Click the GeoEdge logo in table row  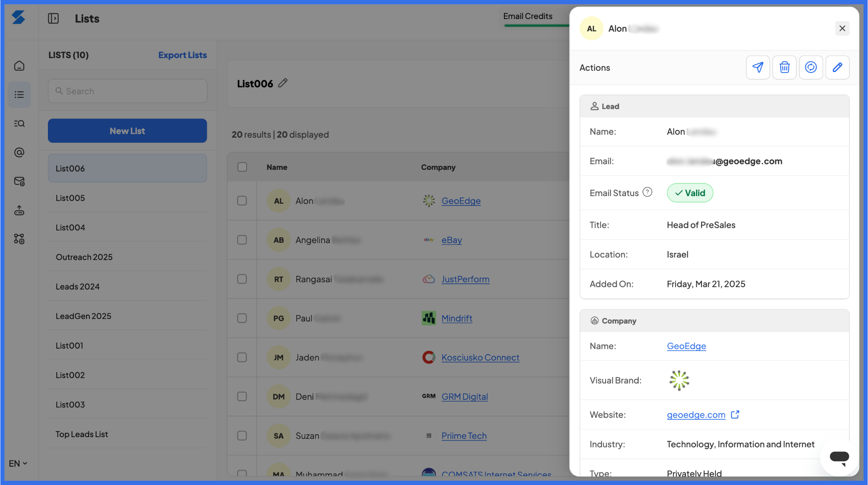429,201
